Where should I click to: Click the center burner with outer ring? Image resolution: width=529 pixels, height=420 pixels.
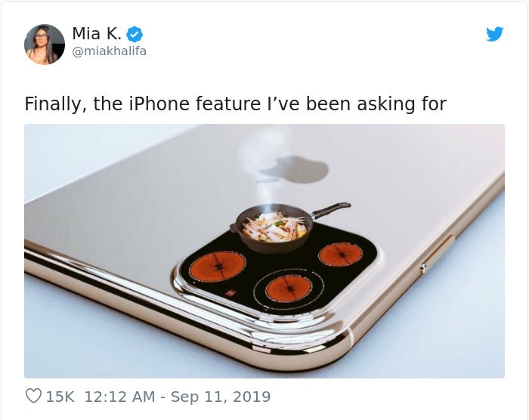[289, 289]
